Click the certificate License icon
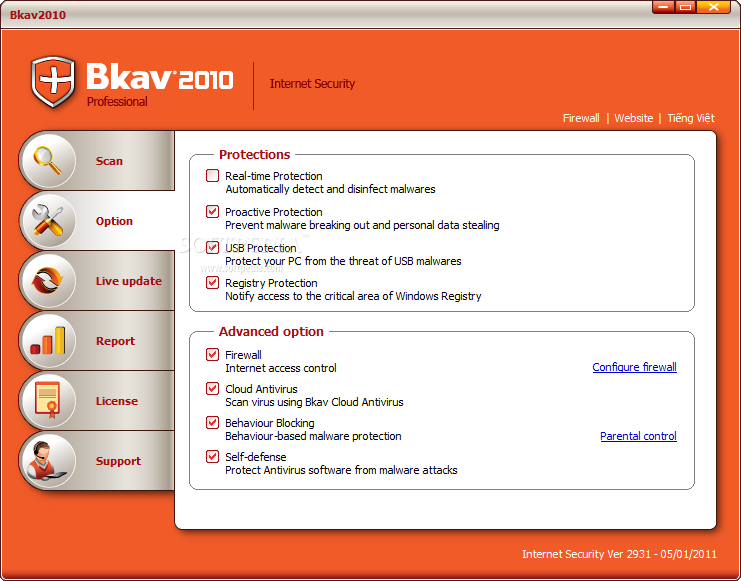Viewport: 741px width, 581px height. tap(48, 401)
